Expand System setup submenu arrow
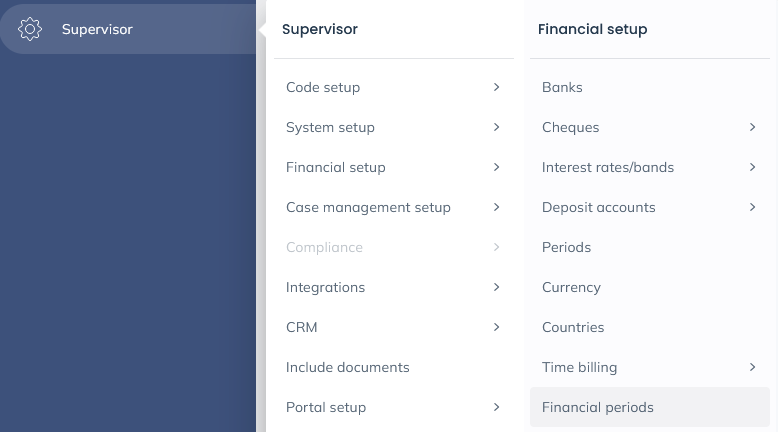778x432 pixels. [496, 127]
